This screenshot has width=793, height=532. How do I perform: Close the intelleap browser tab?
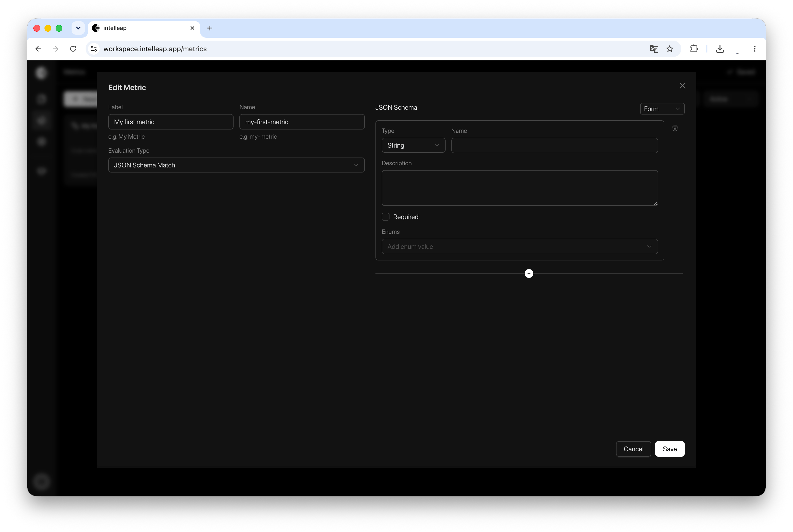(x=192, y=28)
